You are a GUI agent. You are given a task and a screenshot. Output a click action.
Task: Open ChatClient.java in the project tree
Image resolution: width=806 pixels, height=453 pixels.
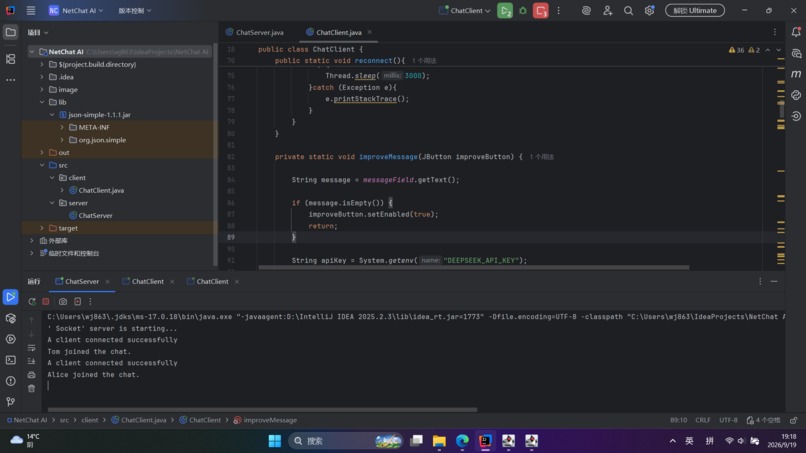pyautogui.click(x=101, y=190)
